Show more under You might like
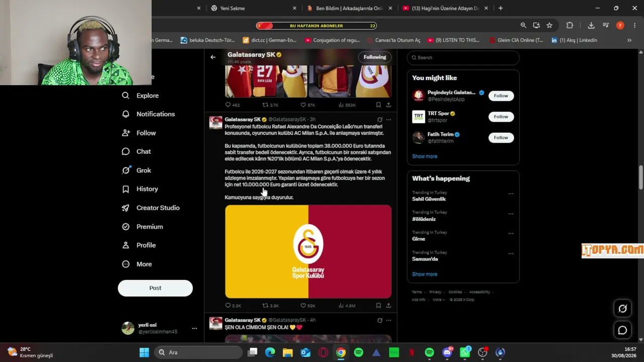Image resolution: width=644 pixels, height=362 pixels. click(425, 156)
